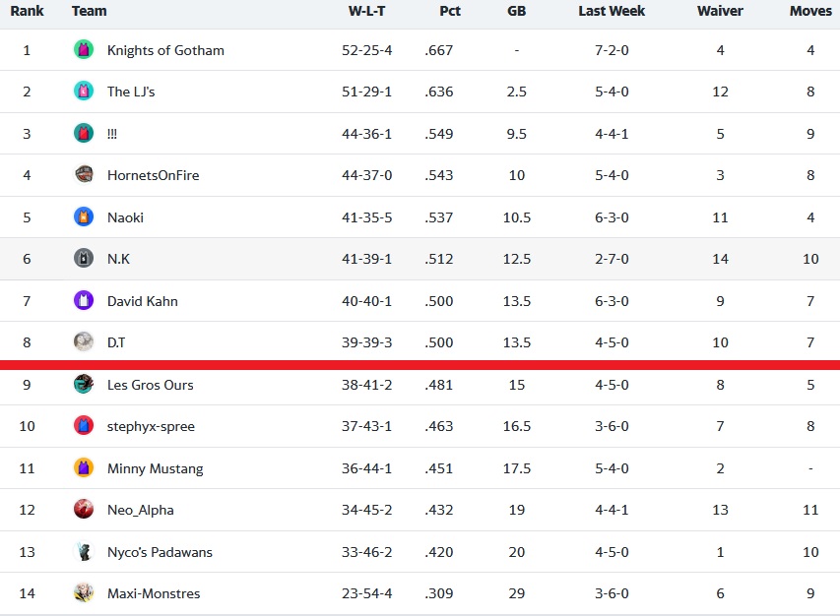
Task: Open the Knights of Gotham team page
Action: click(x=165, y=50)
